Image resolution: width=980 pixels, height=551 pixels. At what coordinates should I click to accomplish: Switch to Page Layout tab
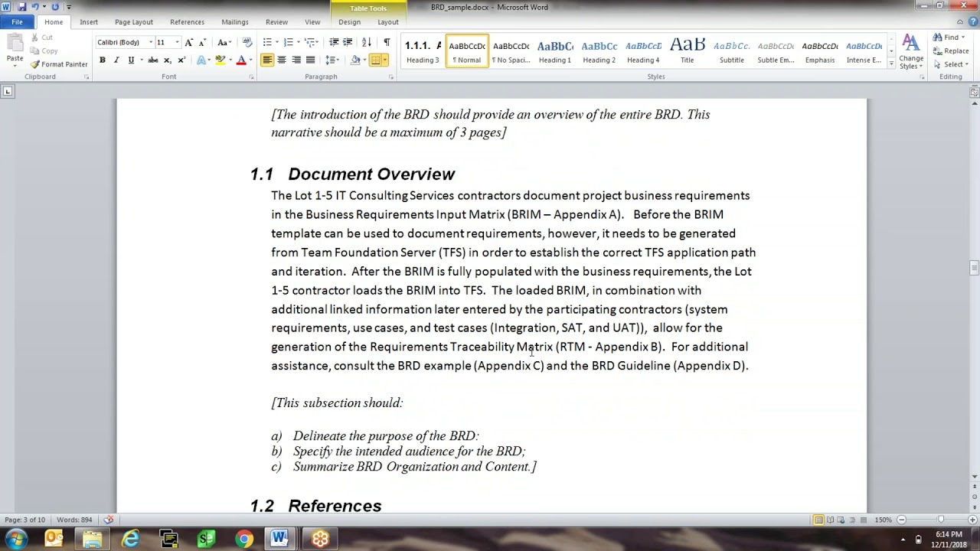coord(134,22)
